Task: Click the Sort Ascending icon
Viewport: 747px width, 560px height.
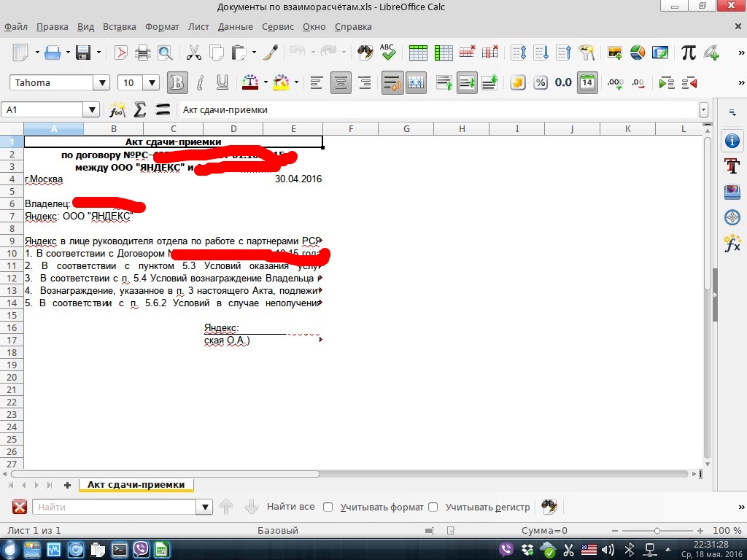Action: 541,52
